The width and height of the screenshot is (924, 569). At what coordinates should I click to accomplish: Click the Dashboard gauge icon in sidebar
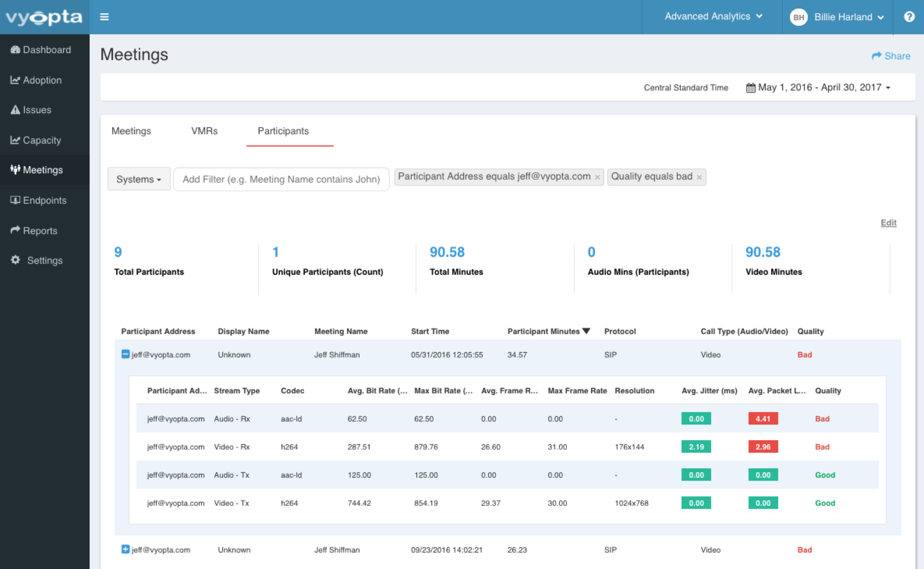click(15, 50)
